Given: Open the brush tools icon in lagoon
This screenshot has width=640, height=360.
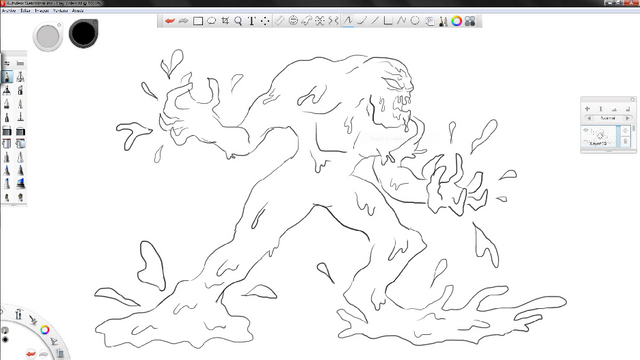Looking at the screenshot, I should pos(33,320).
